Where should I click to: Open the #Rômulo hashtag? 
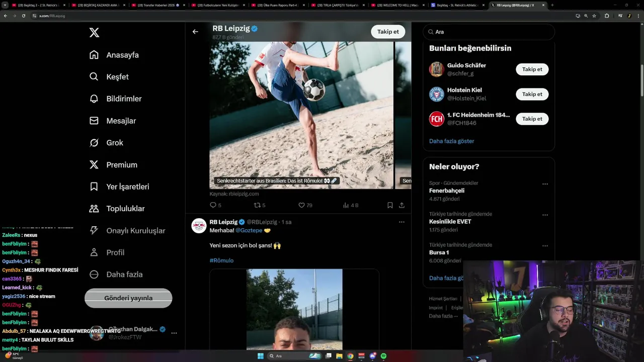[x=221, y=260]
